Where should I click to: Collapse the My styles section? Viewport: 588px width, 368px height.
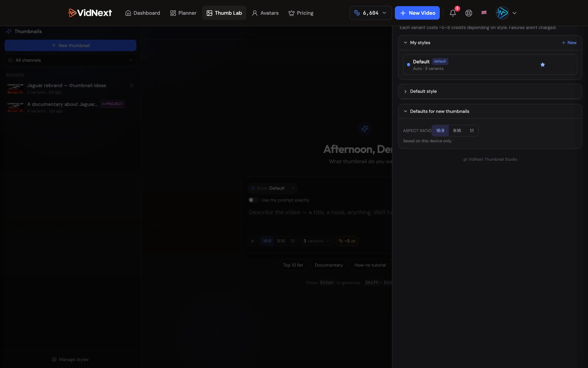click(x=405, y=43)
